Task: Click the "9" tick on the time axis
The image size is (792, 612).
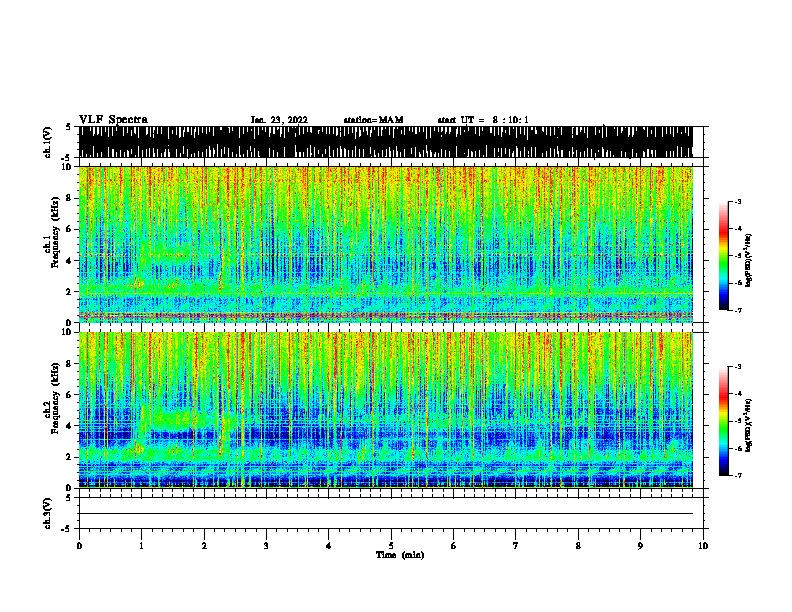Action: coord(640,545)
